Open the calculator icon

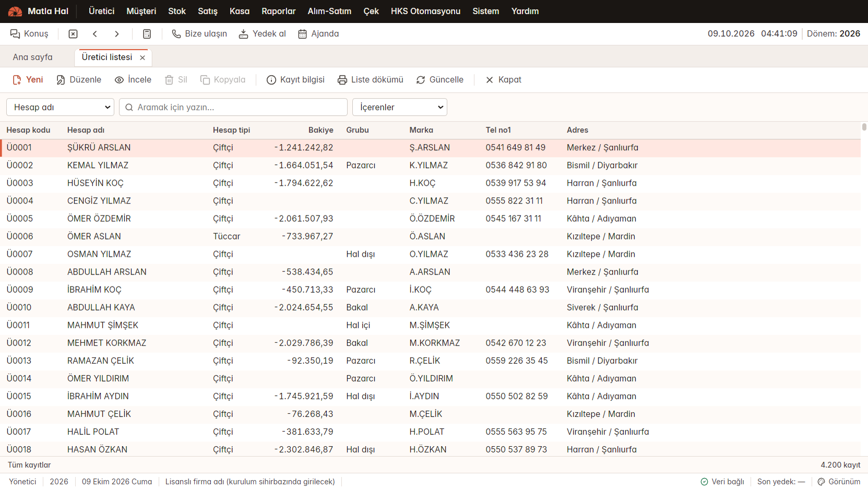[147, 34]
